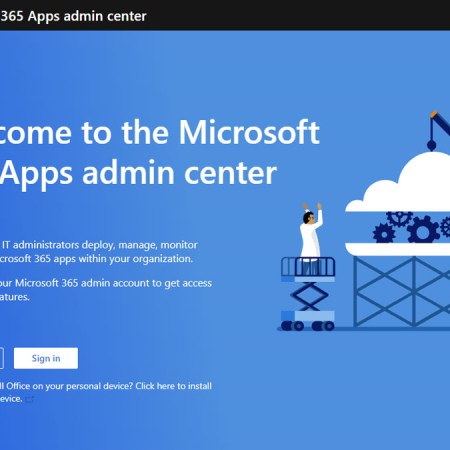Click the "Apps admin center" main heading
Image resolution: width=450 pixels, height=450 pixels.
(x=138, y=173)
